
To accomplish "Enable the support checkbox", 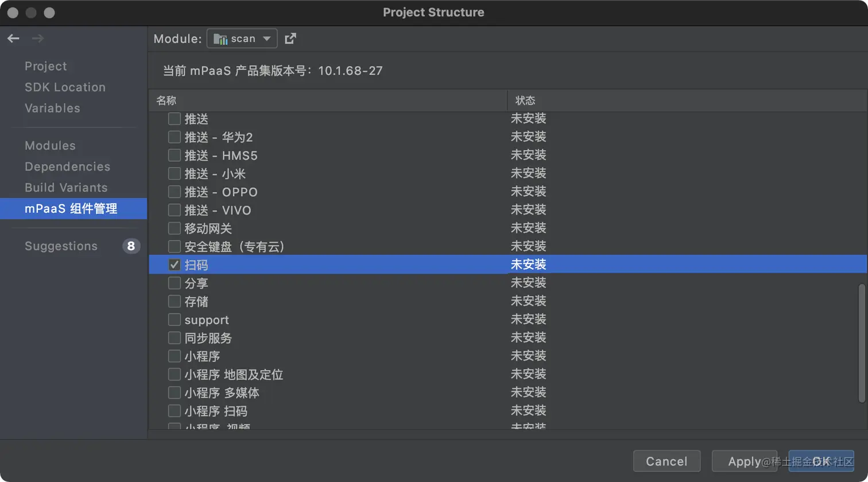I will pos(175,320).
